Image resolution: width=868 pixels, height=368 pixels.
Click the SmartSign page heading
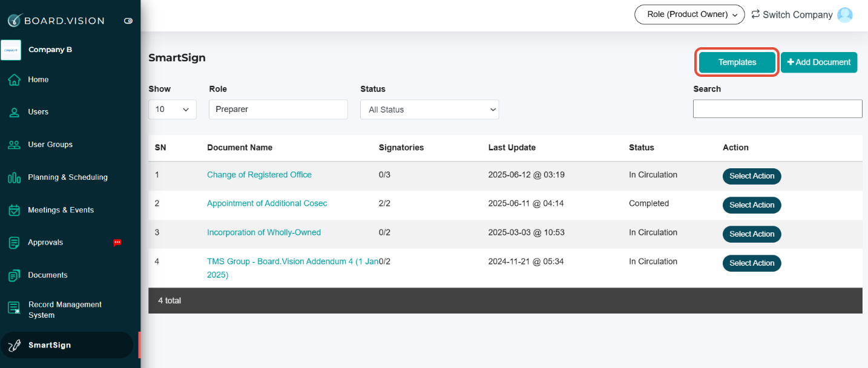tap(177, 58)
